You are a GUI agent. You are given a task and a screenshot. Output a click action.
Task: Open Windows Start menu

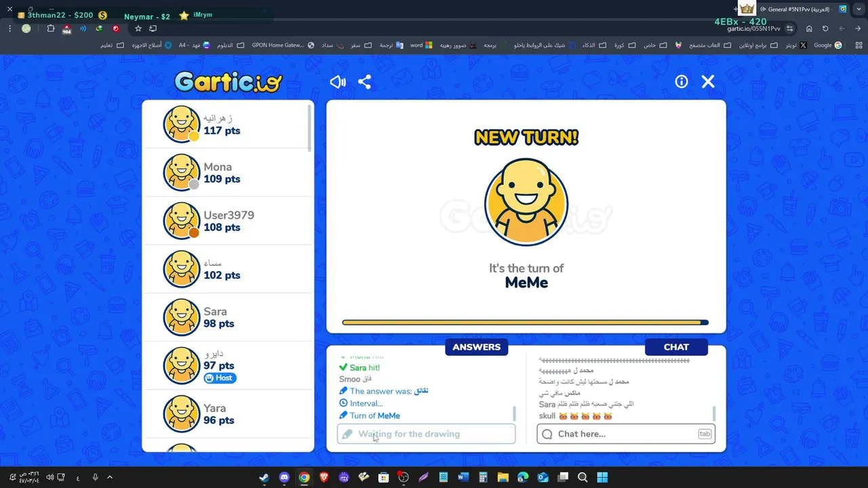pyautogui.click(x=602, y=477)
